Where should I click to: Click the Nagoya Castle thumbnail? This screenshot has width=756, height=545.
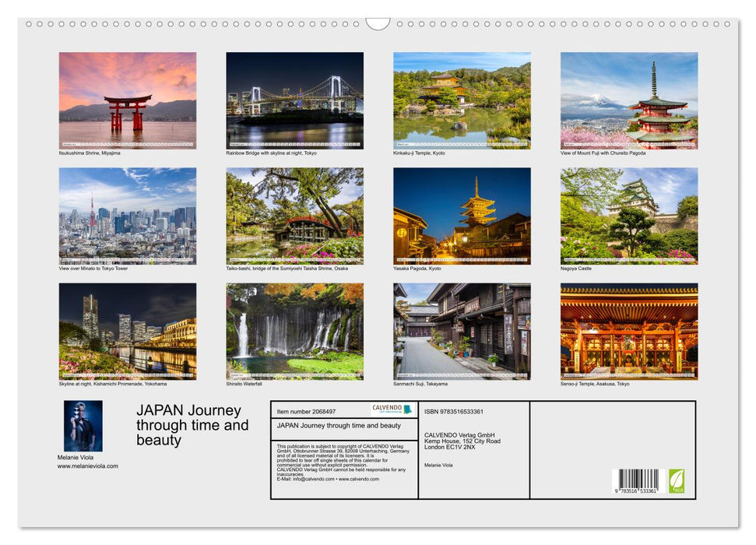(631, 217)
